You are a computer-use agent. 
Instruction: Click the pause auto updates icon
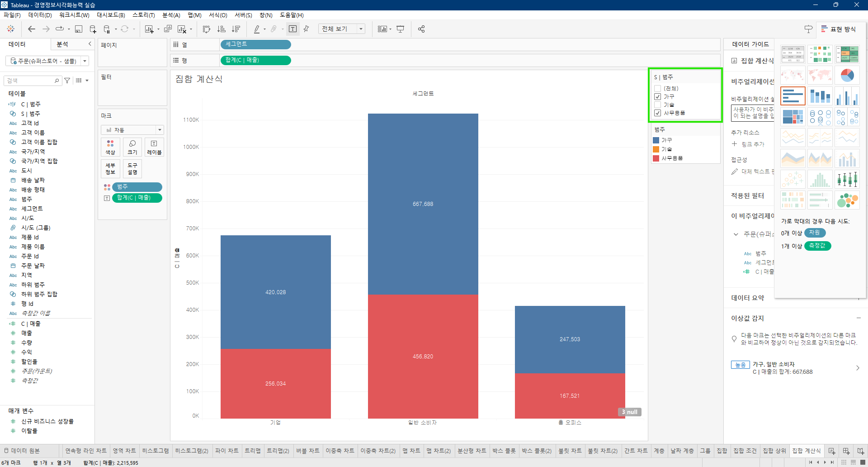107,29
